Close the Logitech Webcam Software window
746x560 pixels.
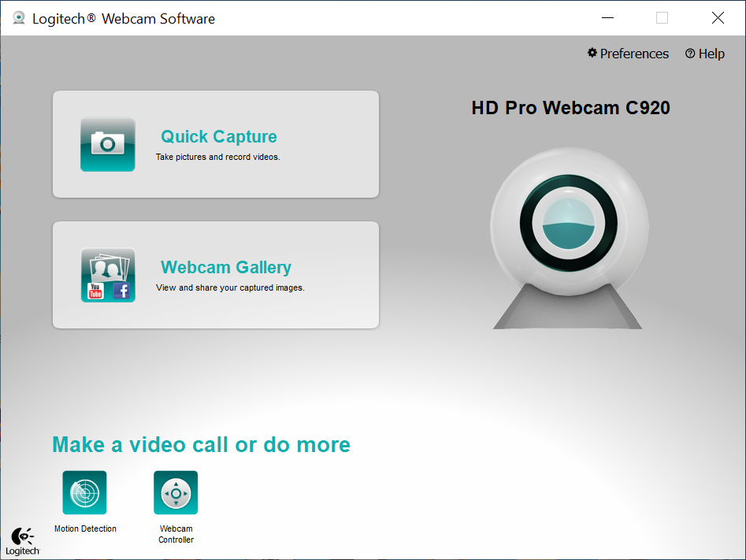[718, 18]
